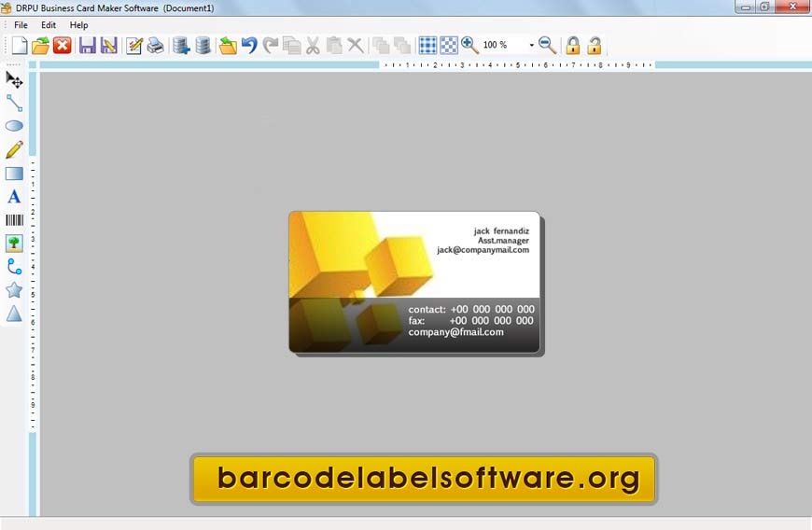Click the plain database icon
812x530 pixels.
pyautogui.click(x=203, y=46)
